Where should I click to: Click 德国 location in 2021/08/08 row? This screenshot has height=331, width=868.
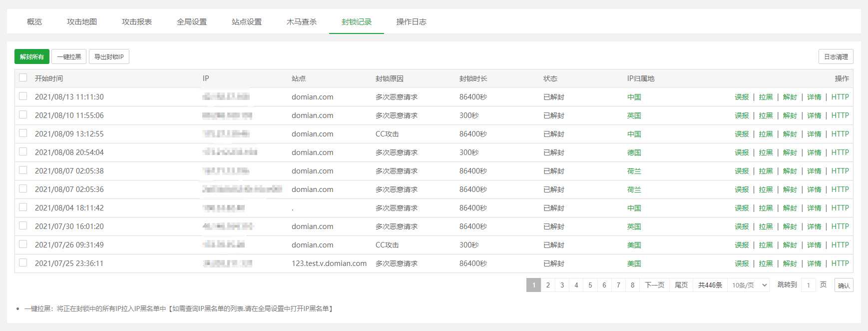tap(634, 152)
